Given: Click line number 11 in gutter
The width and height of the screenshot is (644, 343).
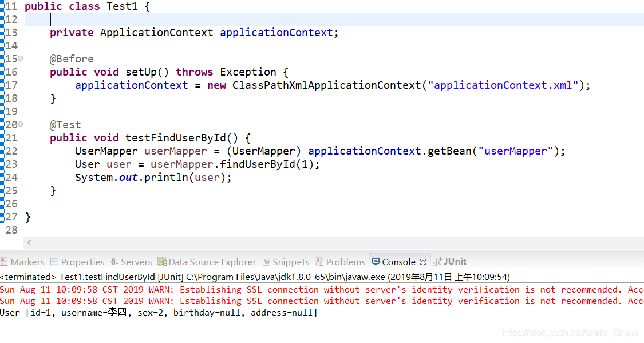Looking at the screenshot, I should point(11,6).
